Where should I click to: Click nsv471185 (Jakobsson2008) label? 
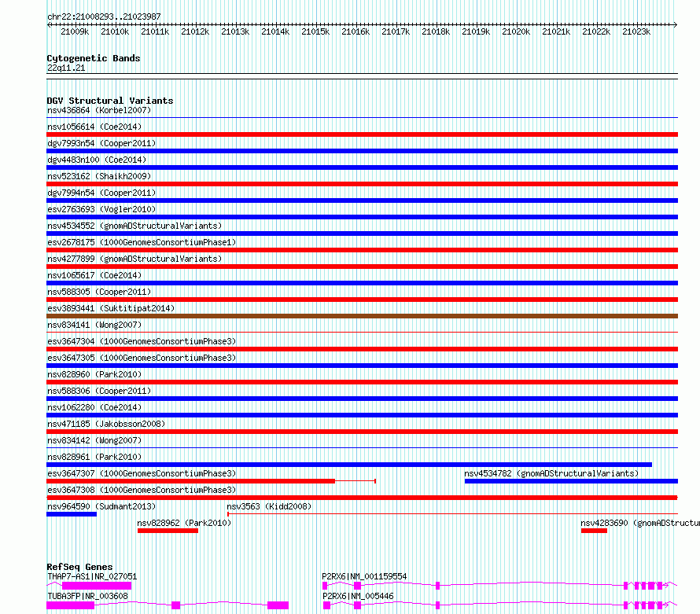pos(106,424)
